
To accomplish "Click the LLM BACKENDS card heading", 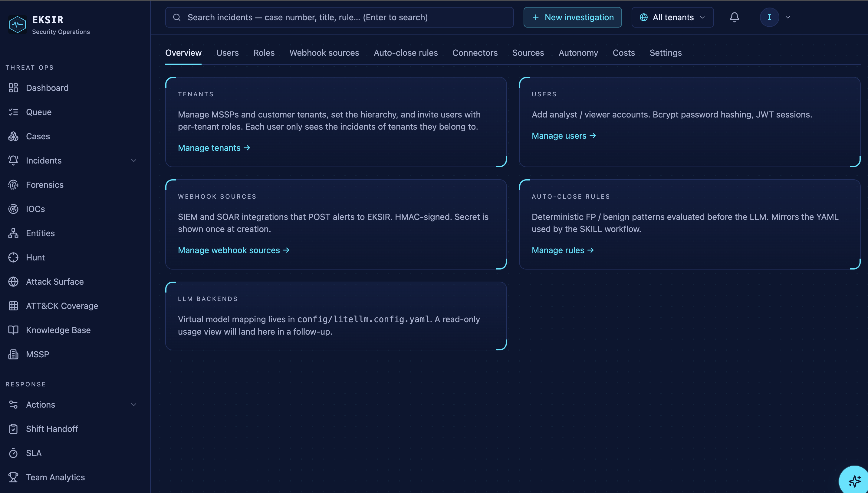I will click(x=208, y=299).
